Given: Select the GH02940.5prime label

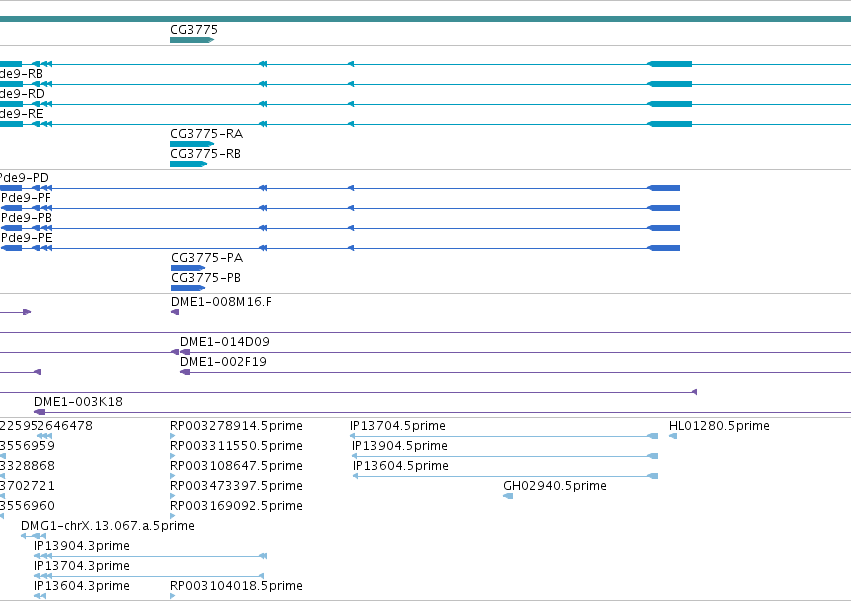Looking at the screenshot, I should (x=555, y=486).
